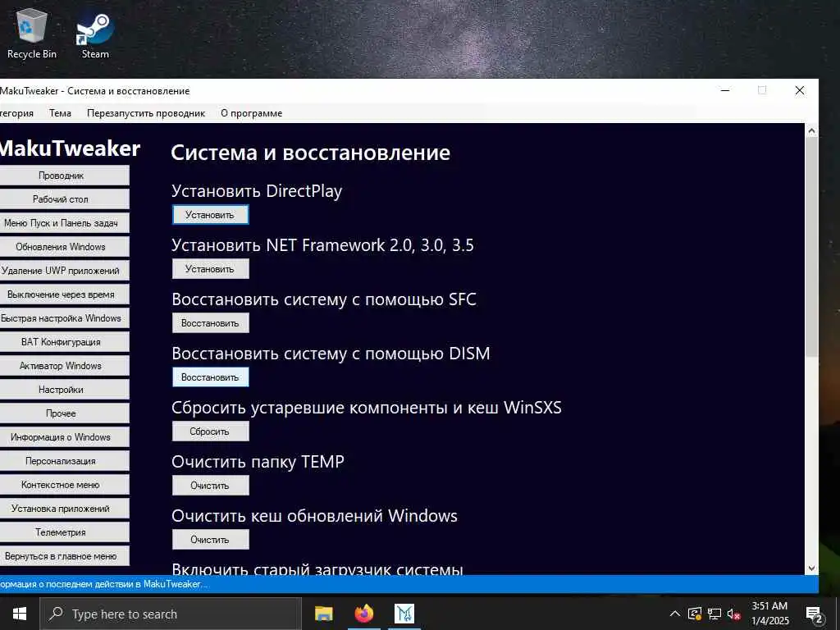Open Активатор Windows category
840x630 pixels.
[x=64, y=366]
